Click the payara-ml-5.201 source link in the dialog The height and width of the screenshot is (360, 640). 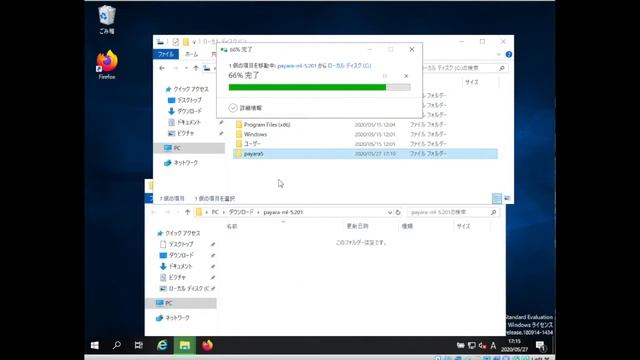pos(297,65)
